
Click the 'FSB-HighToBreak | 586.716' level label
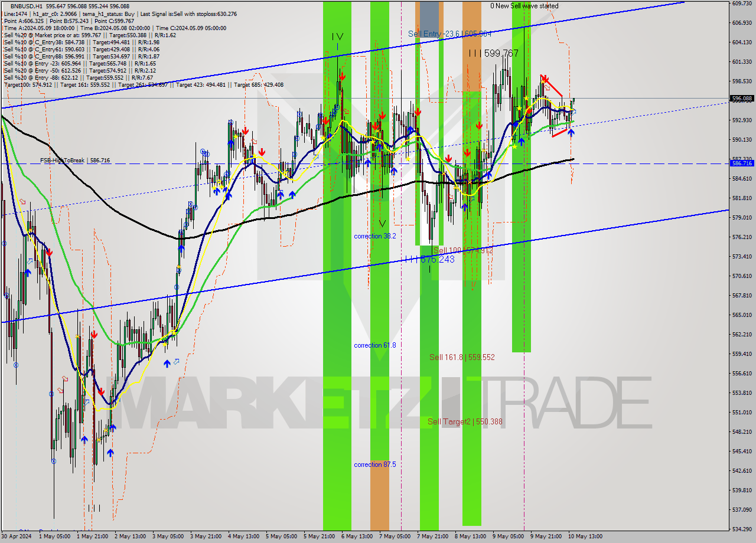(75, 161)
